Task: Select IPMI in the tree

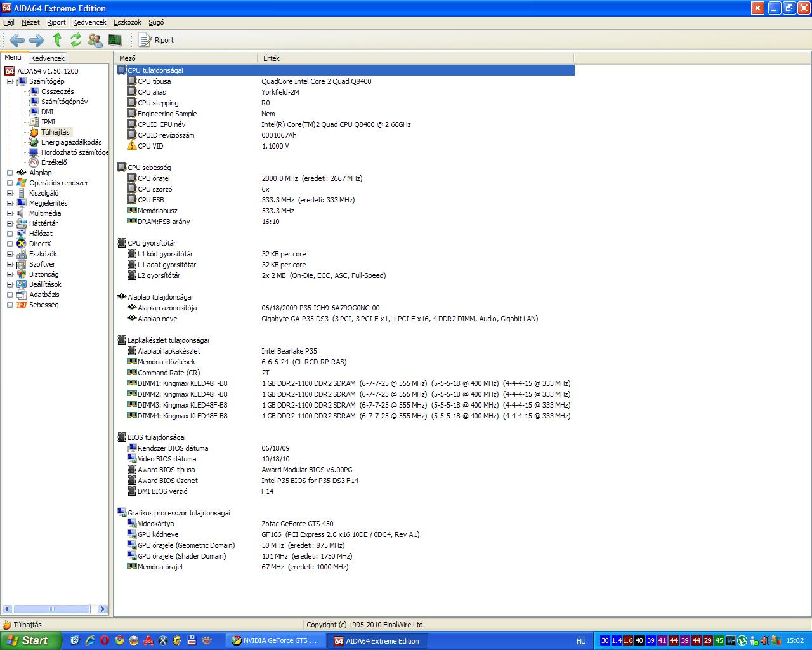Action: tap(48, 122)
